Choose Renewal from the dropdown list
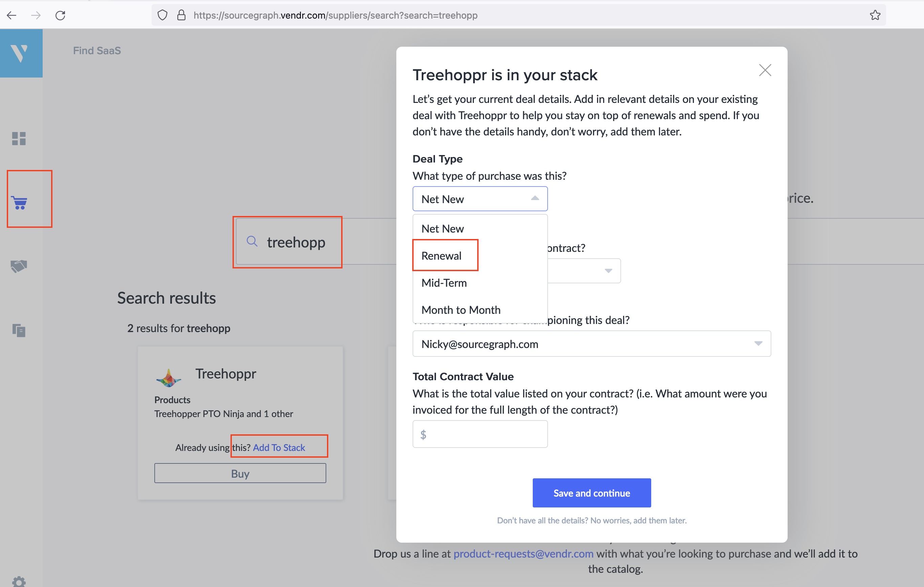This screenshot has height=587, width=924. [480, 256]
